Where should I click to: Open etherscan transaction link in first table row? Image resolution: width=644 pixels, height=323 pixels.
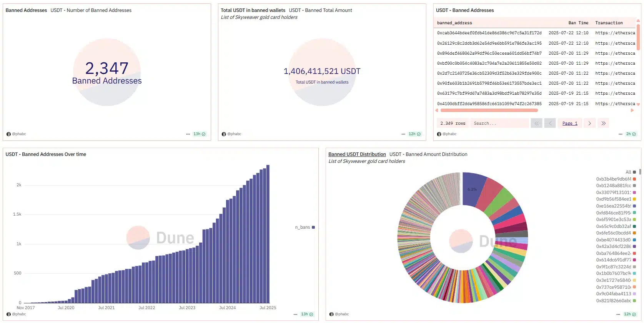tap(615, 33)
